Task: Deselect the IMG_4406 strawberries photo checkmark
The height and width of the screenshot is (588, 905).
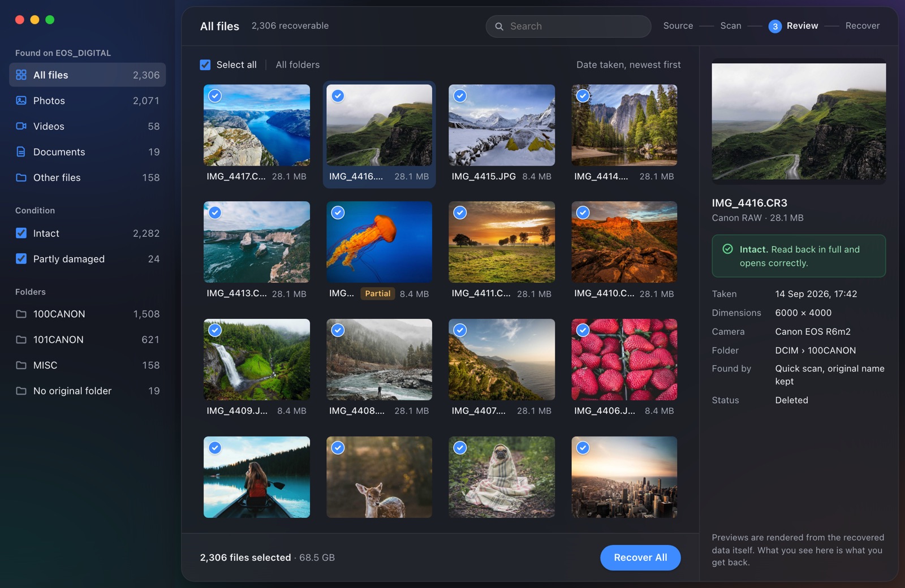Action: [583, 330]
